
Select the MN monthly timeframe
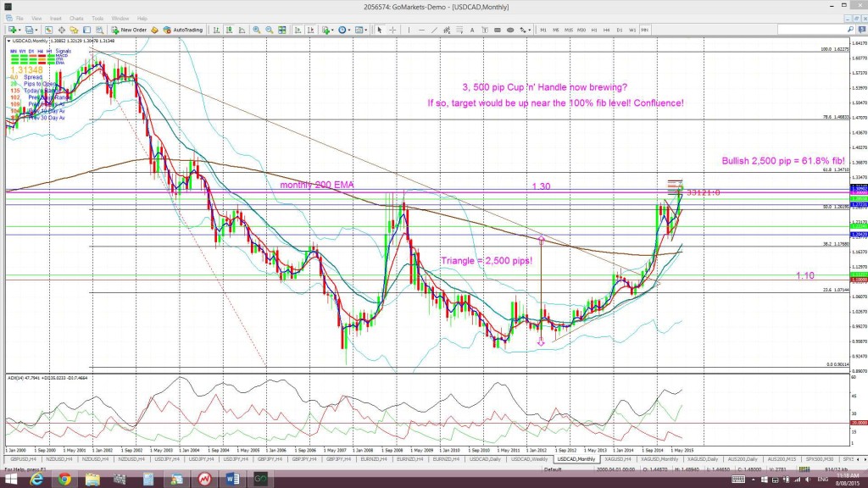point(645,30)
